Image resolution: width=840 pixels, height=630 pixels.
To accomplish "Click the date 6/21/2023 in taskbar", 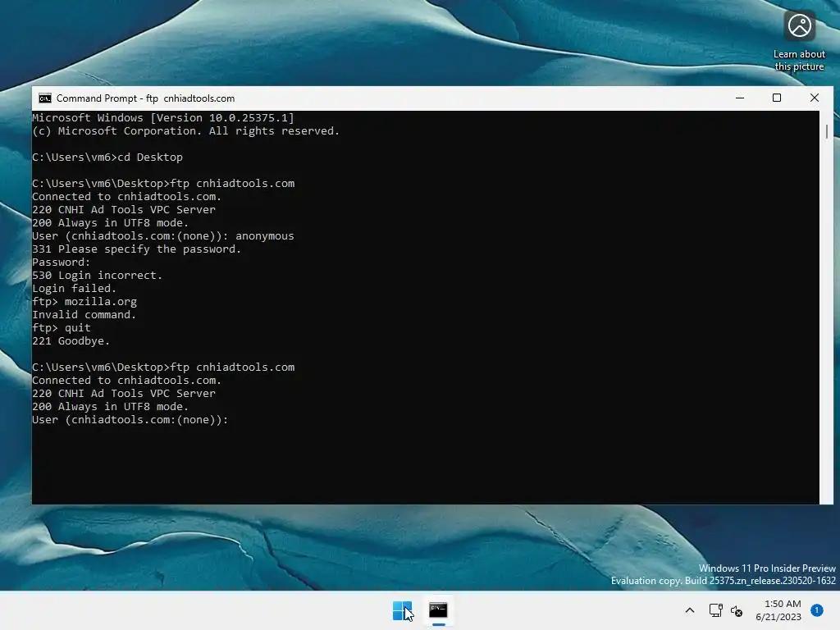I will click(778, 617).
